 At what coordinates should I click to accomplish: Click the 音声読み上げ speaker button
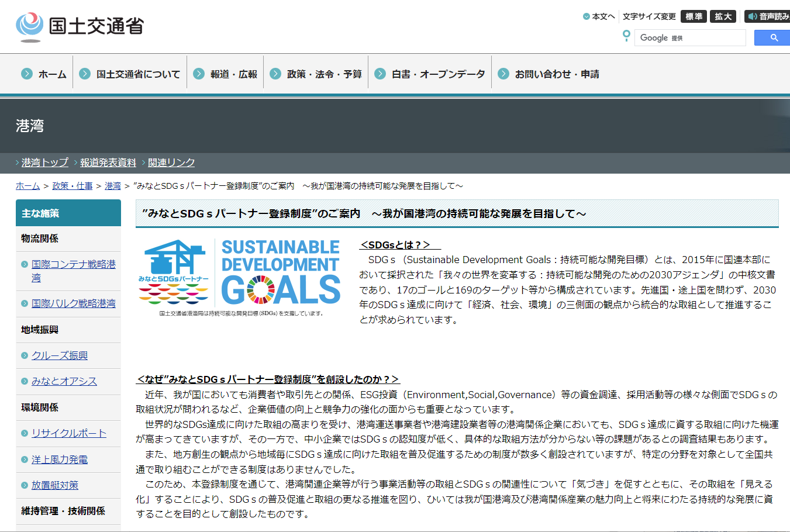coord(768,16)
